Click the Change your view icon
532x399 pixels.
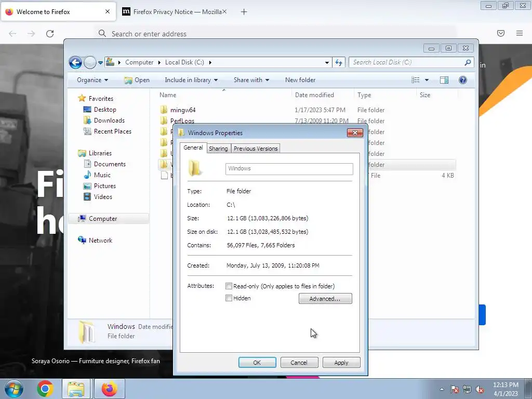pos(415,80)
